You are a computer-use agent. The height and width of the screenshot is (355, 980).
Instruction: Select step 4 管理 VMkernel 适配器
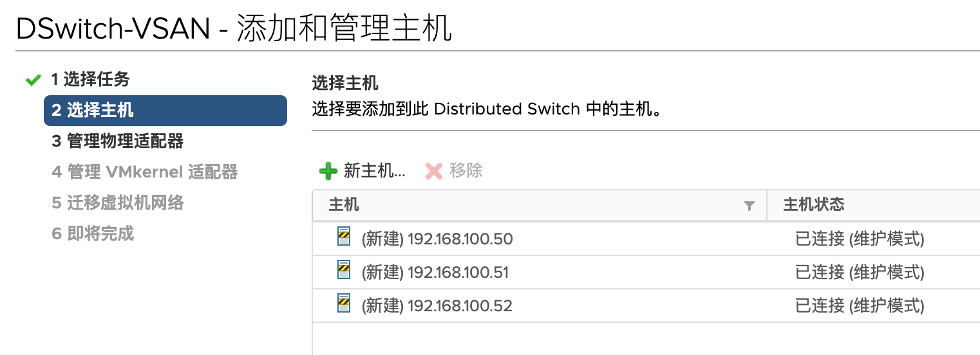click(145, 172)
